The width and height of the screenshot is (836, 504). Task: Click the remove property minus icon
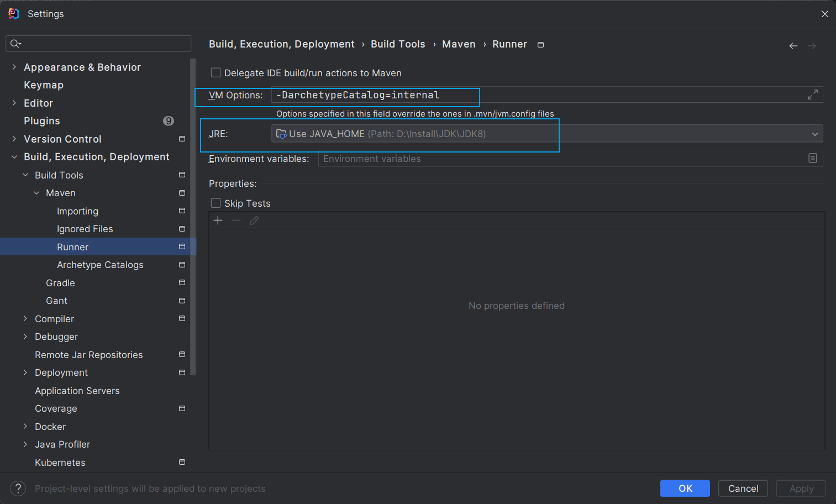pyautogui.click(x=236, y=221)
